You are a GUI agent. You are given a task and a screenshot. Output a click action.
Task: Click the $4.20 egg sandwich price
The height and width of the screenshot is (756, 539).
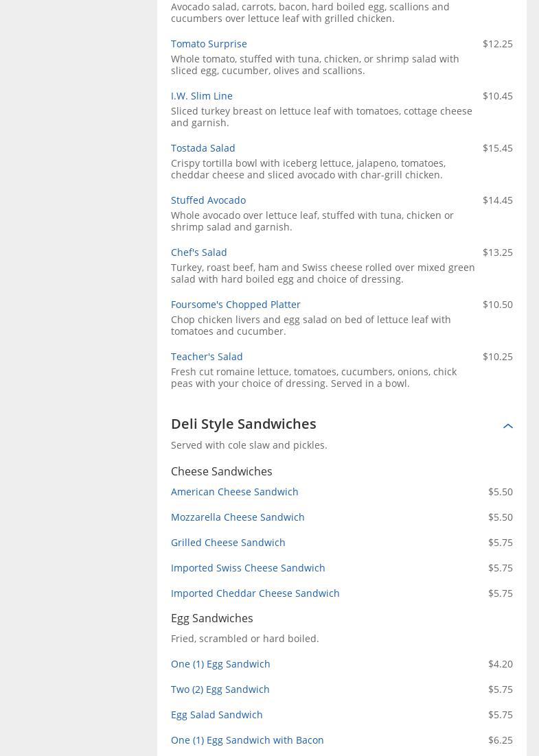(x=500, y=664)
